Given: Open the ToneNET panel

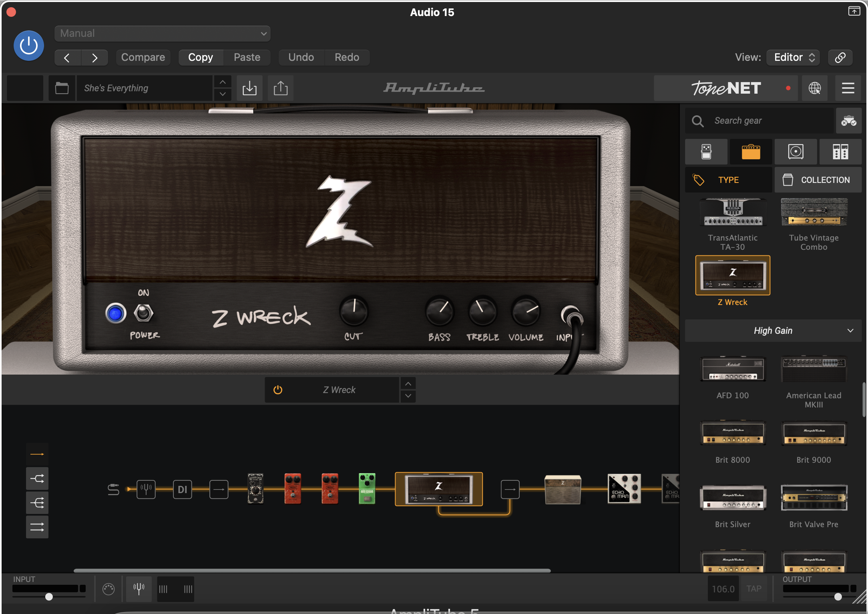Looking at the screenshot, I should click(725, 88).
